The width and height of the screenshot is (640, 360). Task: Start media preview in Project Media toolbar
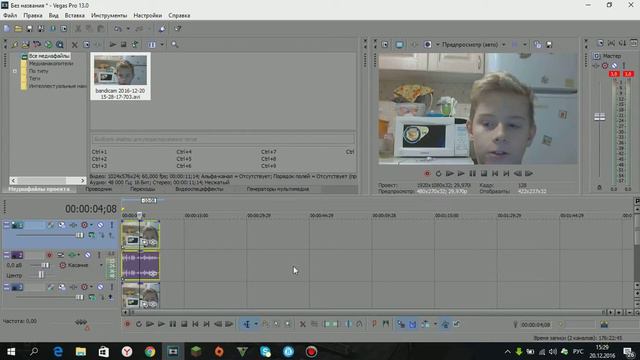click(x=113, y=44)
